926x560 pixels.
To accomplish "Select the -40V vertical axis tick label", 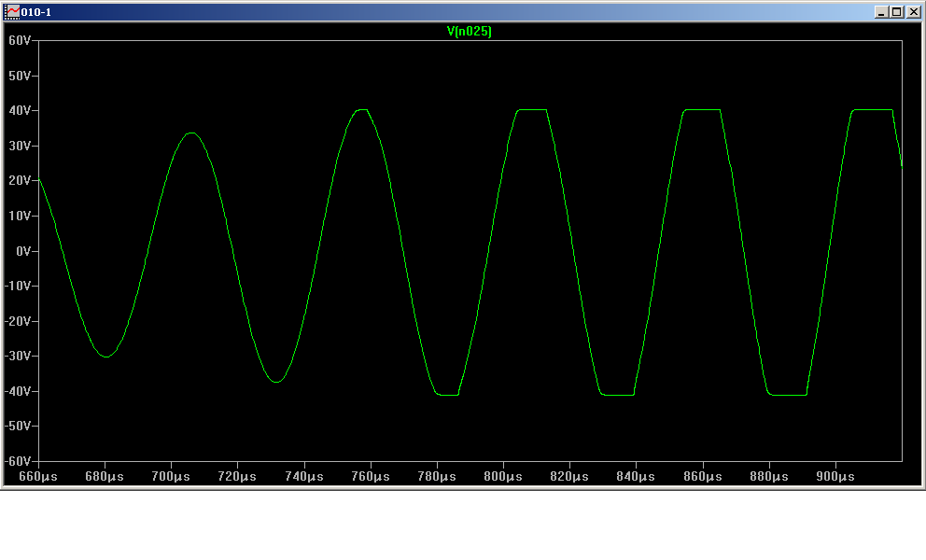I will 19,391.
